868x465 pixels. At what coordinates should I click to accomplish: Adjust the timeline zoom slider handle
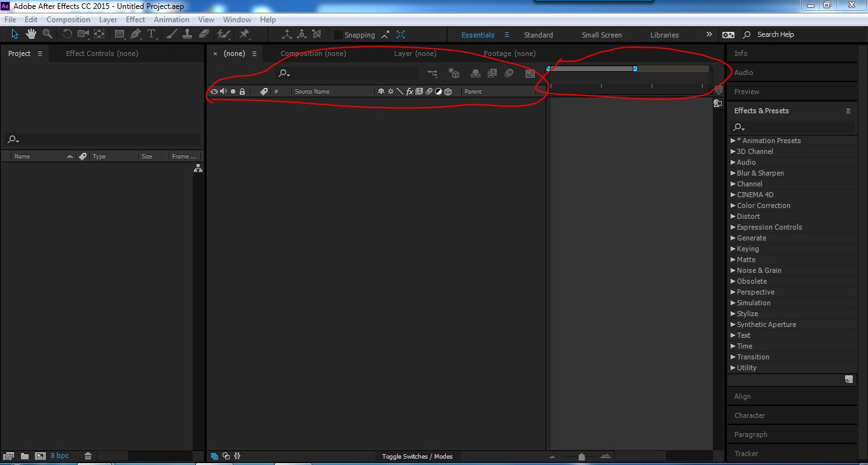coord(581,456)
